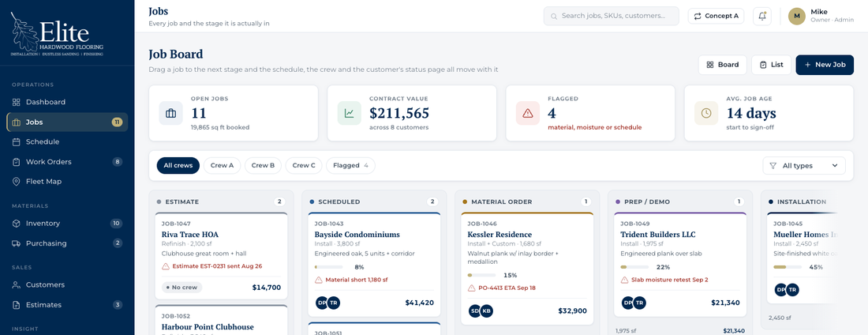Viewport: 868px width, 335px height.
Task: Click the Purchasing truck icon
Action: click(x=16, y=243)
